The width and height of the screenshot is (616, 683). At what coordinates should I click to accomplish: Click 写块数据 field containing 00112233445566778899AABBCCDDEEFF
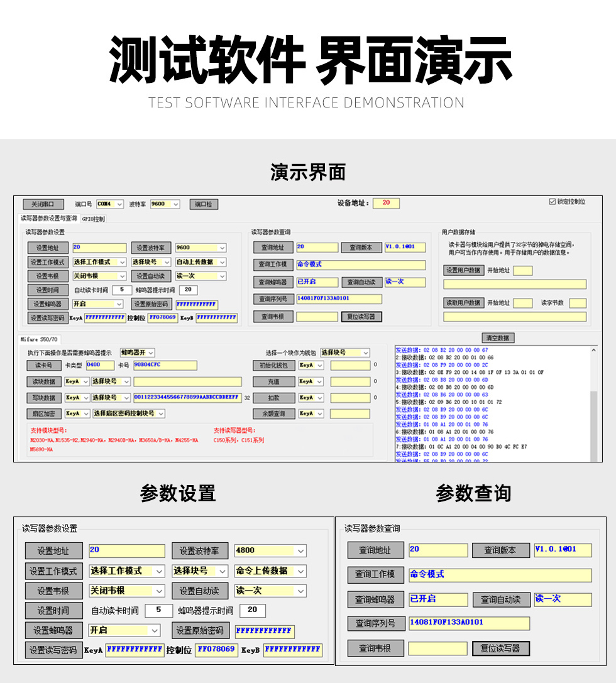coord(187,398)
